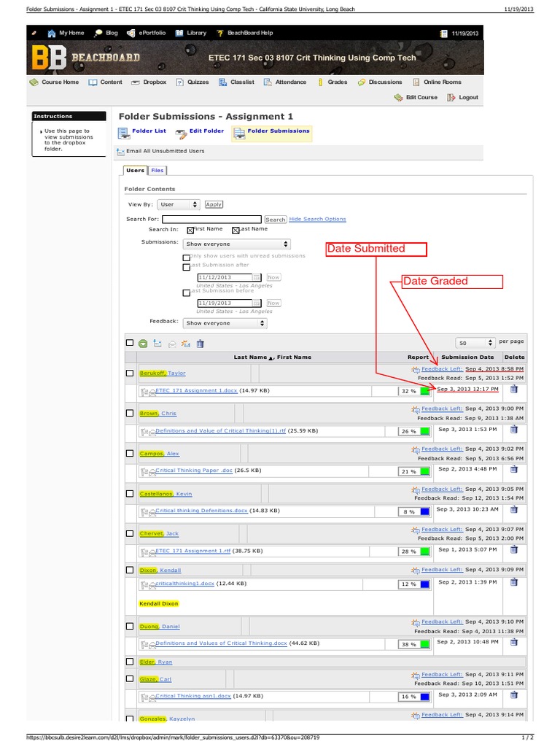Delete Chervet's ETEC 171 Assignment 1.rtf submission

pyautogui.click(x=514, y=549)
